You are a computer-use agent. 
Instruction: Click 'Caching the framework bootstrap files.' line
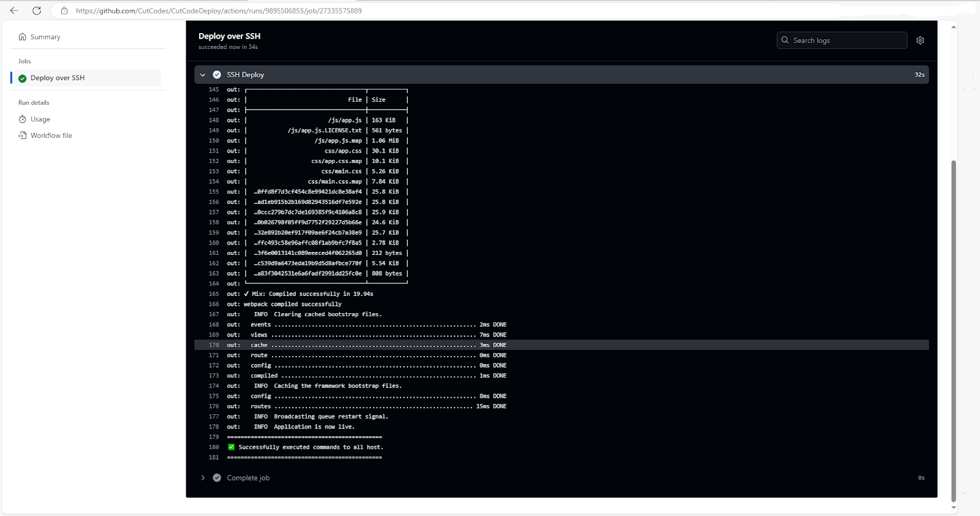(338, 386)
